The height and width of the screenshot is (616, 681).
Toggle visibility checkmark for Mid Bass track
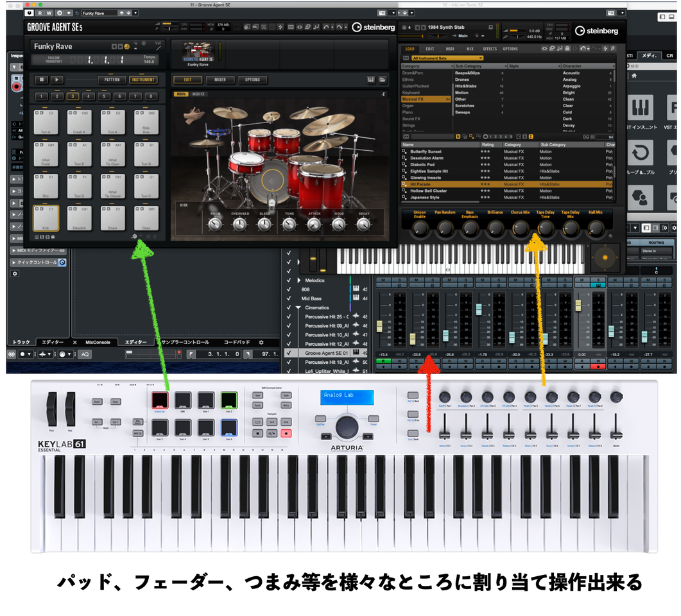pyautogui.click(x=288, y=298)
